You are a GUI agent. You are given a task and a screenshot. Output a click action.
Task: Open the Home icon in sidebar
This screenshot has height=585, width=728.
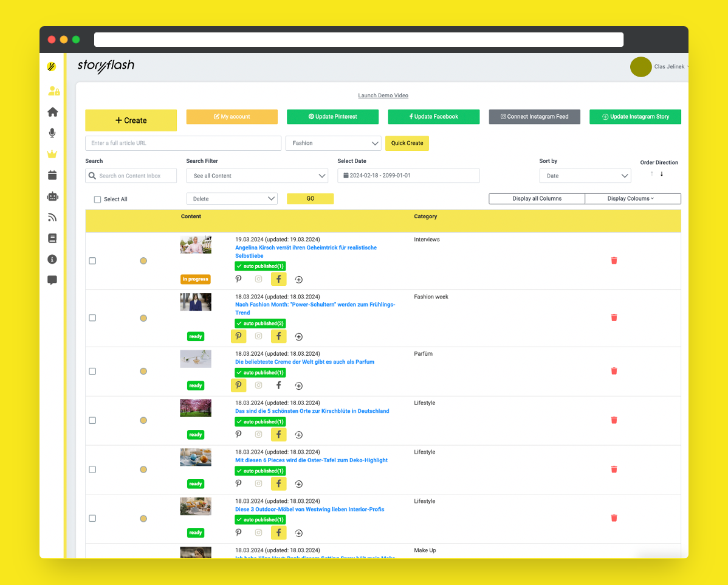(52, 112)
